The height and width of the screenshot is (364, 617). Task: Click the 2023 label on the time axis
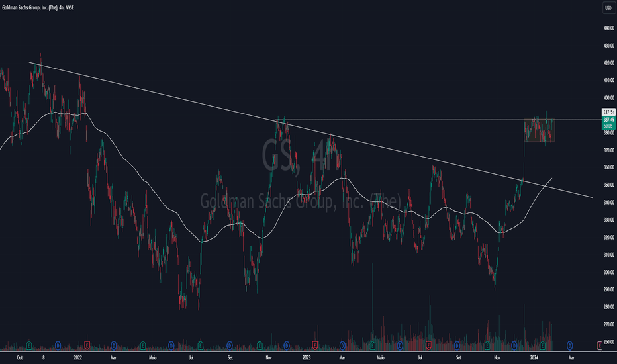[306, 357]
